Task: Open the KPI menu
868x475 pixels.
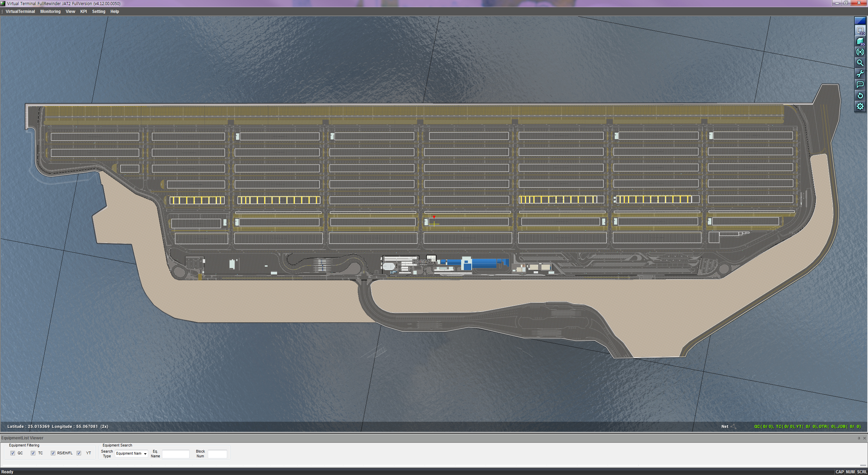Action: pos(83,12)
